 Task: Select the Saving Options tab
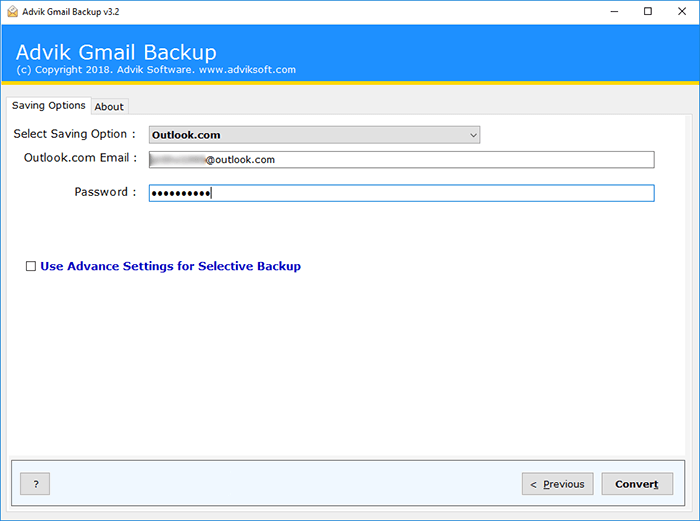point(49,105)
